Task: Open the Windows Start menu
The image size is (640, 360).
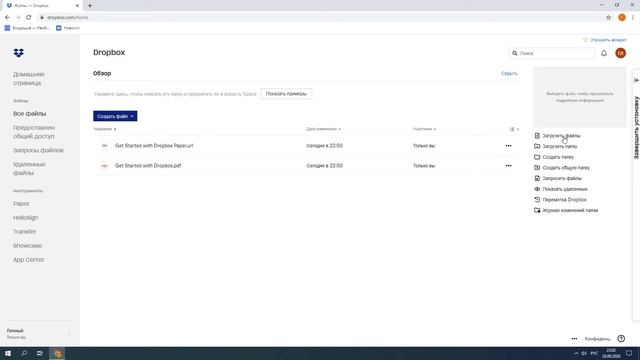Action: click(x=8, y=353)
